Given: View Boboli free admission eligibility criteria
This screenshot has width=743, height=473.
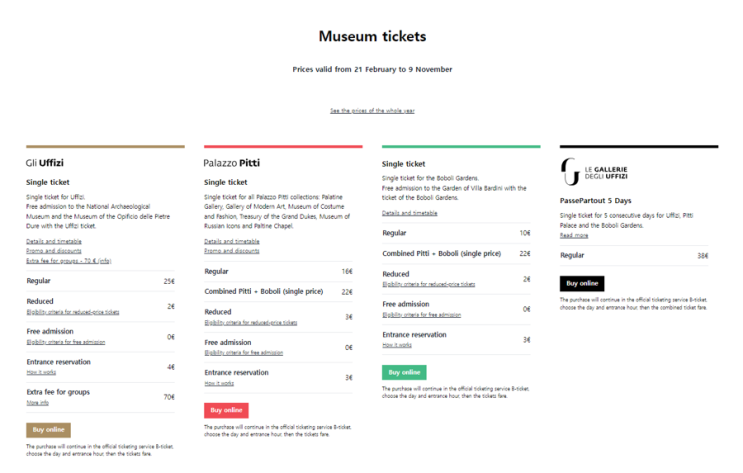Looking at the screenshot, I should coord(424,314).
